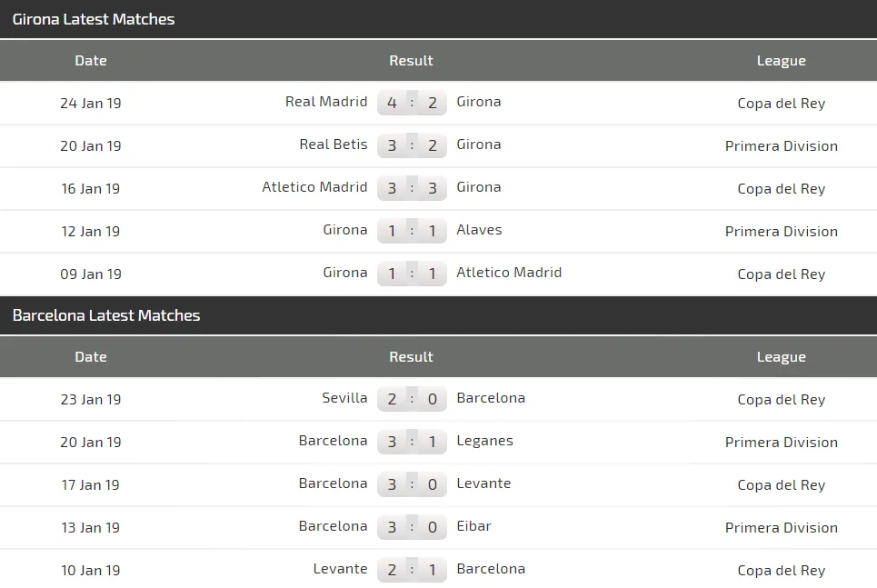877x588 pixels.
Task: Select the League column header in Barcelona table
Action: [x=781, y=357]
